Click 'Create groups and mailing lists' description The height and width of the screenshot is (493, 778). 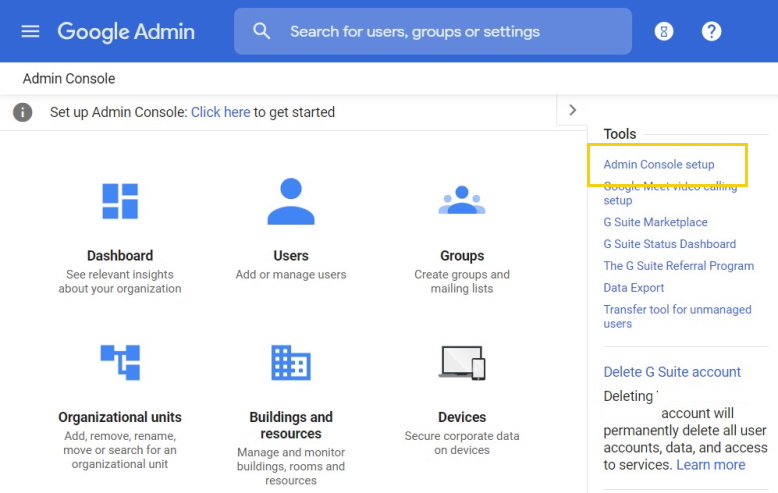(x=462, y=282)
